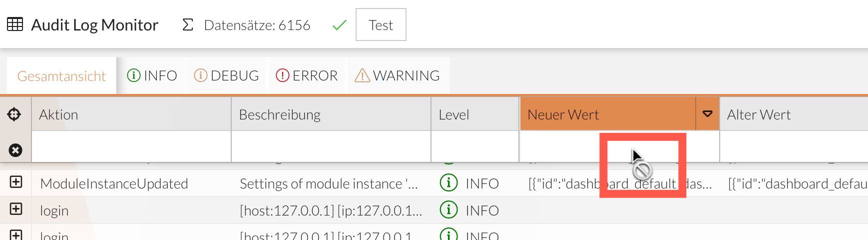Expand the ModuleInstanceUpdated row

[x=16, y=182]
